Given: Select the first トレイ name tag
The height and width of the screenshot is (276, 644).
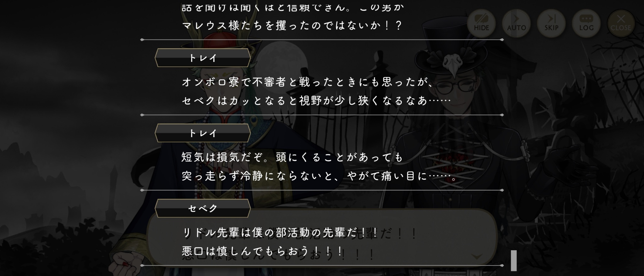Looking at the screenshot, I should click(x=203, y=58).
